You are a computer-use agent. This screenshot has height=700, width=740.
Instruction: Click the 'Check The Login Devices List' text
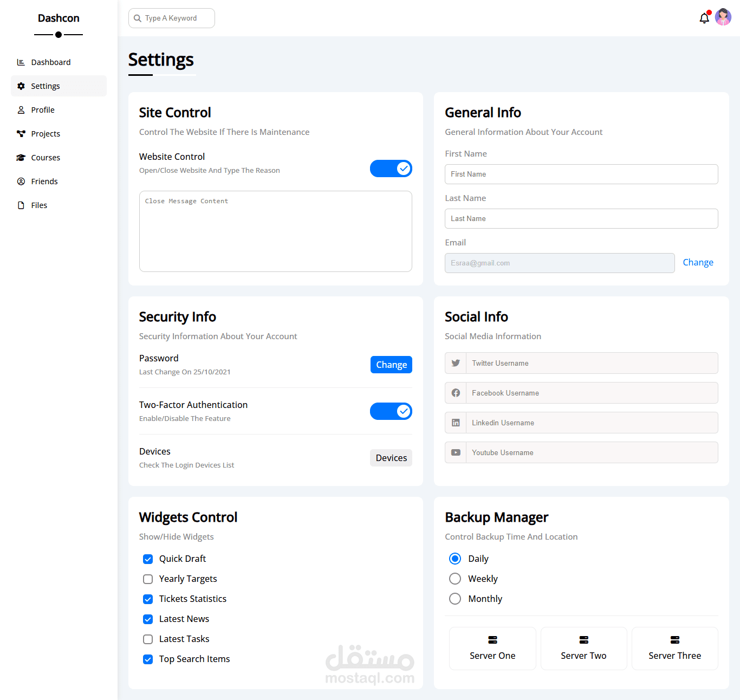point(186,465)
